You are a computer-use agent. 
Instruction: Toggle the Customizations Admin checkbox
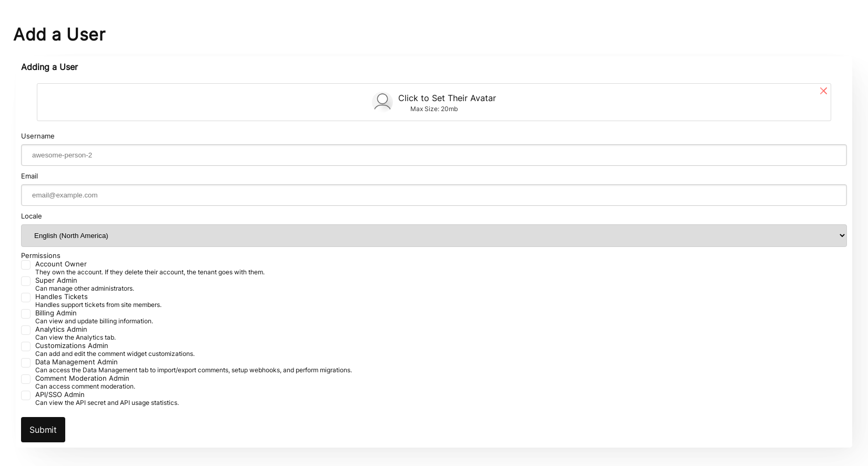[x=26, y=346]
